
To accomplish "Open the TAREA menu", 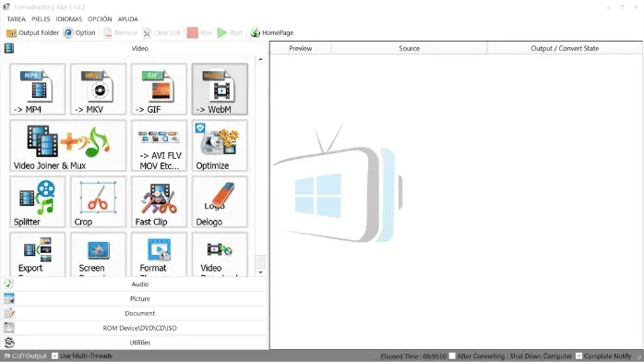I will (x=16, y=18).
